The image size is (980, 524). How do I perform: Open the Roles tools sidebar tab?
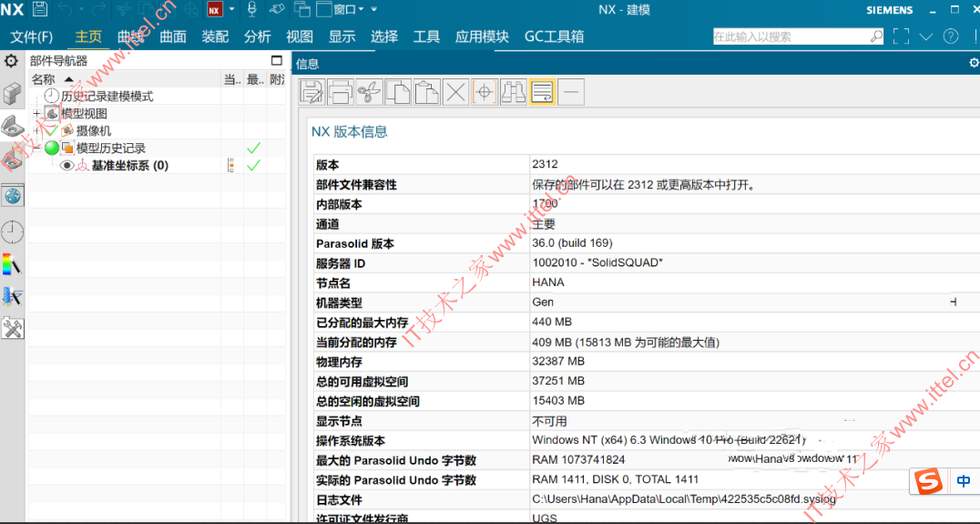[x=13, y=328]
